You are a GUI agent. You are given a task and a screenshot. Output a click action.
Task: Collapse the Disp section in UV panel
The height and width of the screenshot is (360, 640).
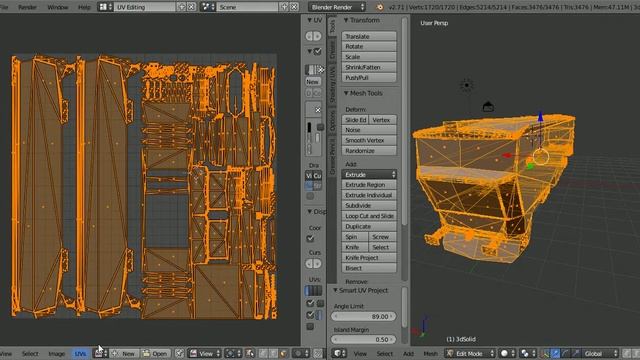[309, 211]
